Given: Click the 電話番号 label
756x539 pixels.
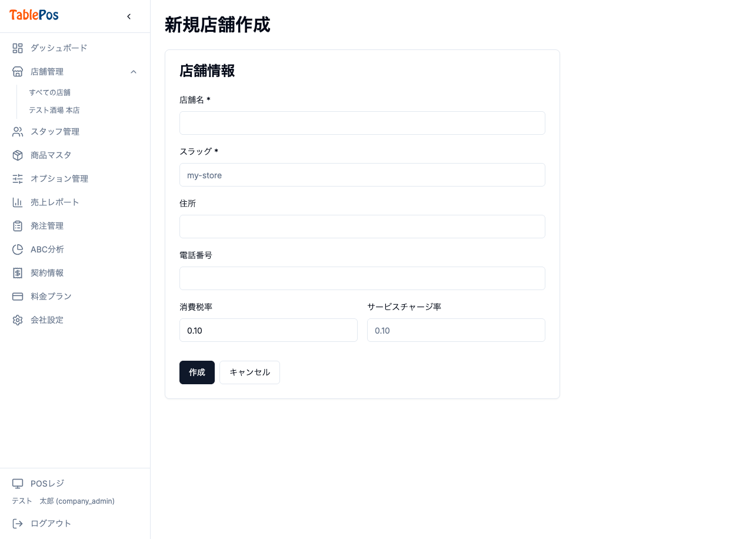Looking at the screenshot, I should point(196,255).
